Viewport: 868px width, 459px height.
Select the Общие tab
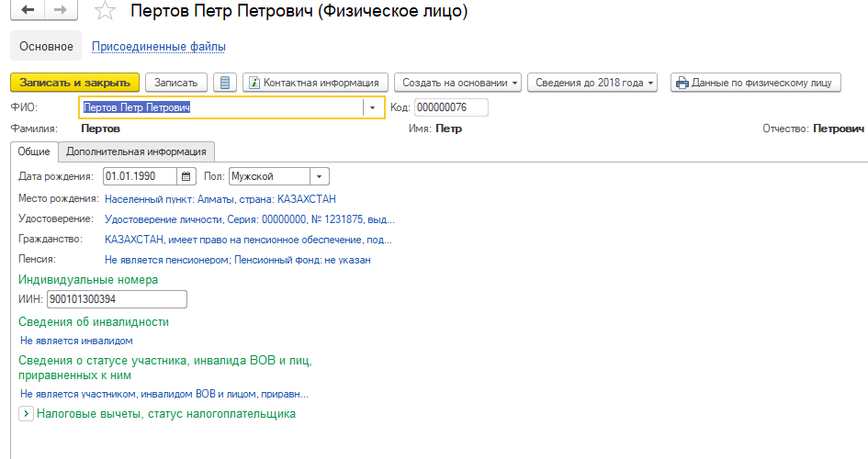pos(34,151)
